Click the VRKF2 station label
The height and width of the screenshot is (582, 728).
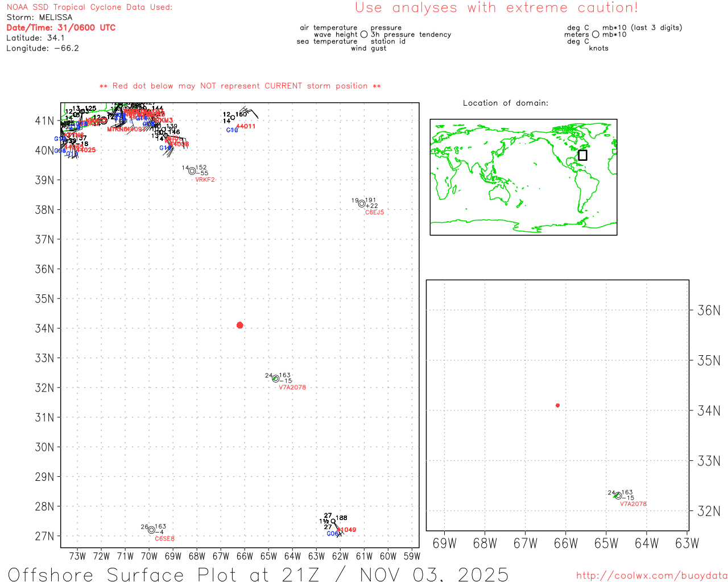205,180
